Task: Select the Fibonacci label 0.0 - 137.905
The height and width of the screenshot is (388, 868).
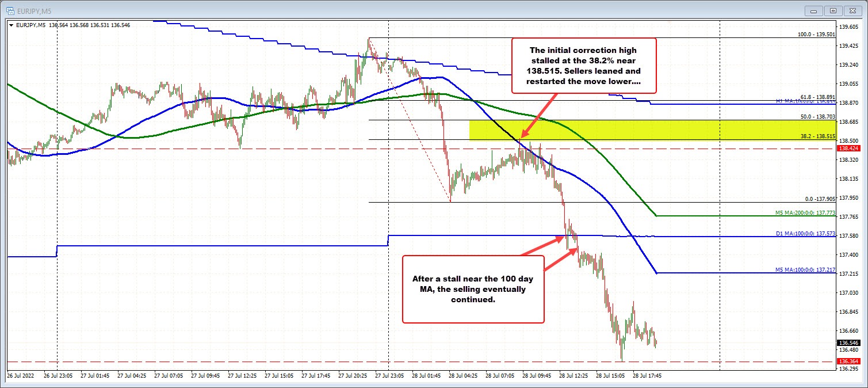Action: pos(819,198)
